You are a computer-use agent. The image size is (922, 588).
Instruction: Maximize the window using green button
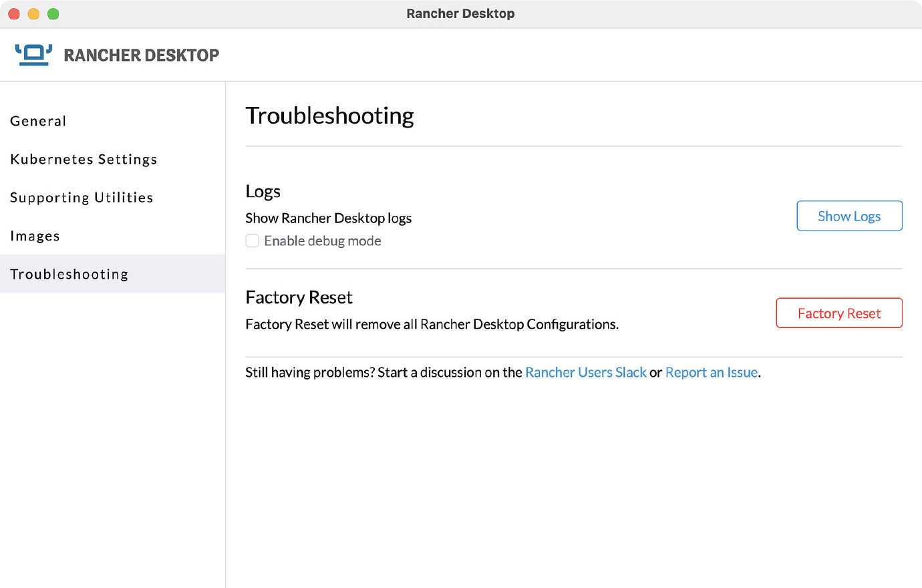tap(53, 14)
